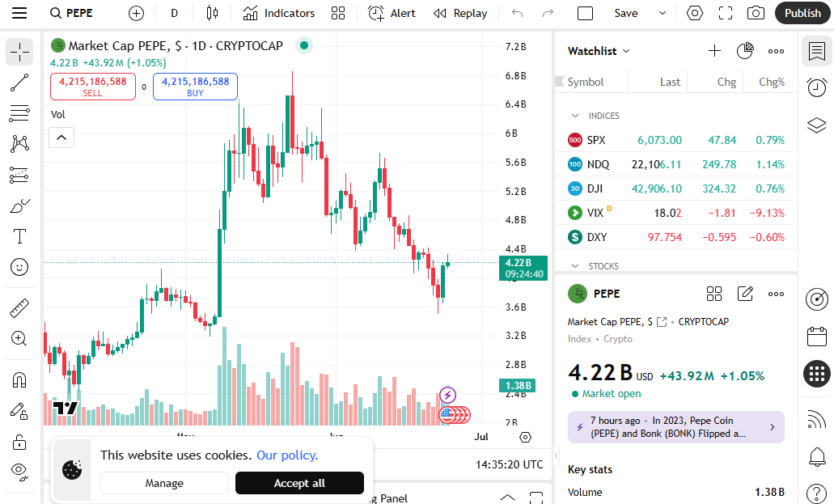834x504 pixels.
Task: Open PEPE symbol search
Action: [71, 13]
